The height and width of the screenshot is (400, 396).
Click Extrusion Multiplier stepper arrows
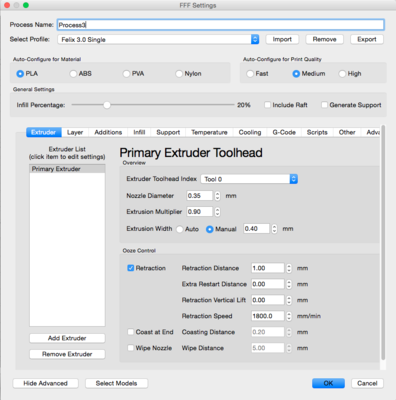coord(217,212)
